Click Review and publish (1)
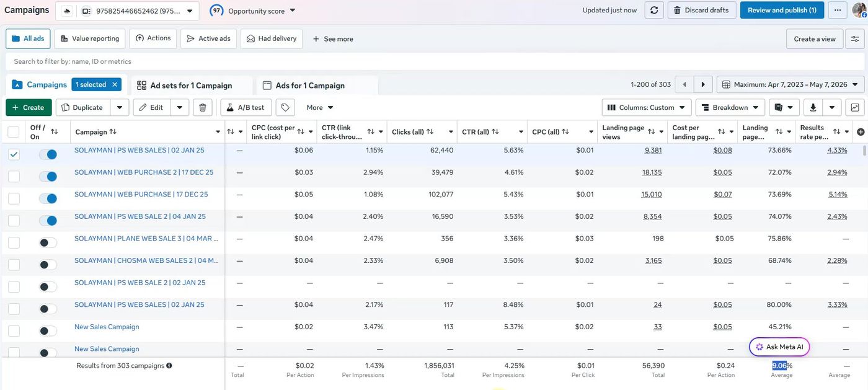 (x=782, y=10)
